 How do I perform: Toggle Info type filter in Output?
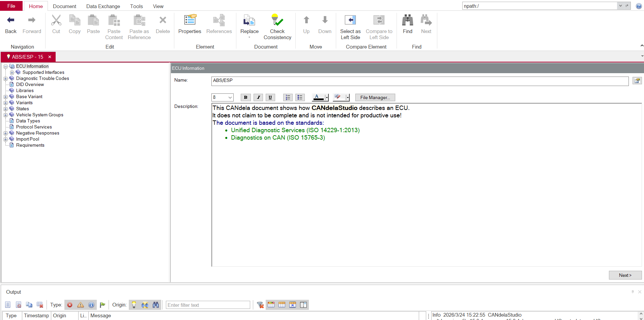pos(91,305)
